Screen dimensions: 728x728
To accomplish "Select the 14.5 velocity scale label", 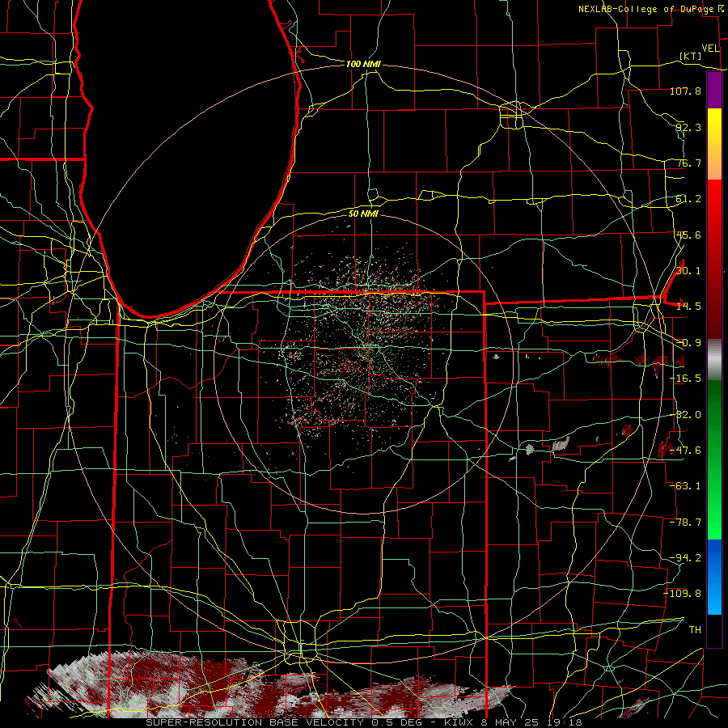I will tap(688, 307).
